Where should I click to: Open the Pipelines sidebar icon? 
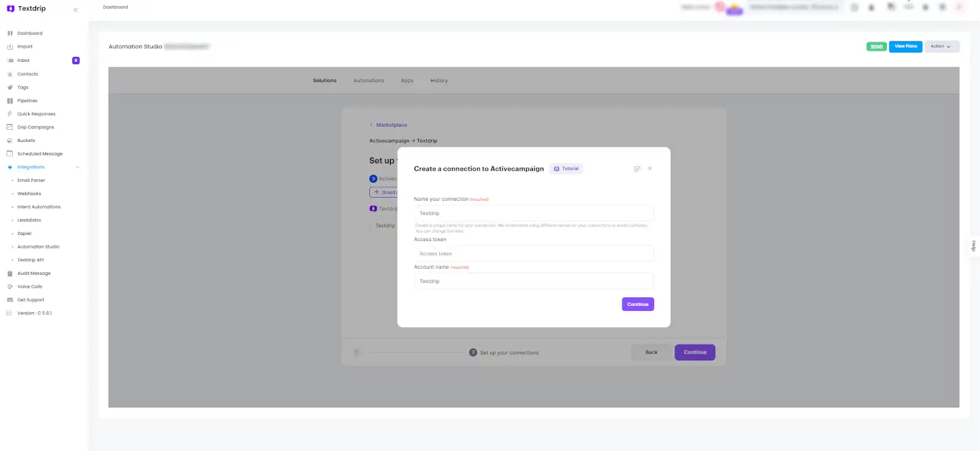pyautogui.click(x=10, y=100)
